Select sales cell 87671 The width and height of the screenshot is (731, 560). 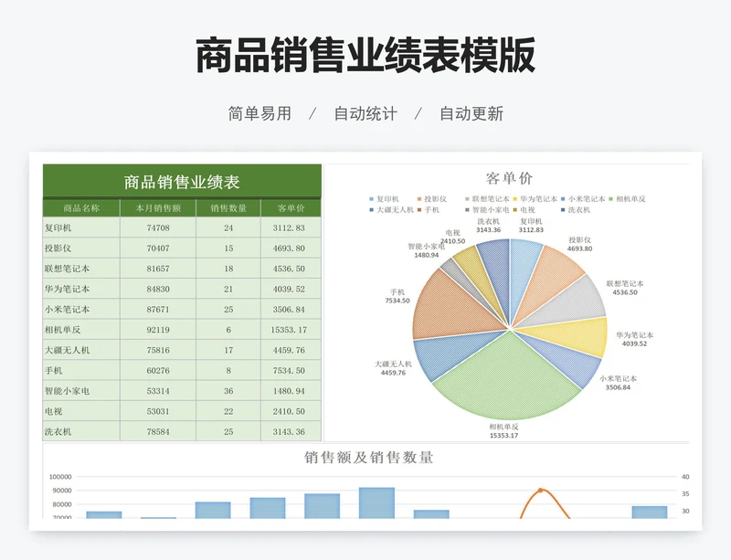tap(158, 309)
